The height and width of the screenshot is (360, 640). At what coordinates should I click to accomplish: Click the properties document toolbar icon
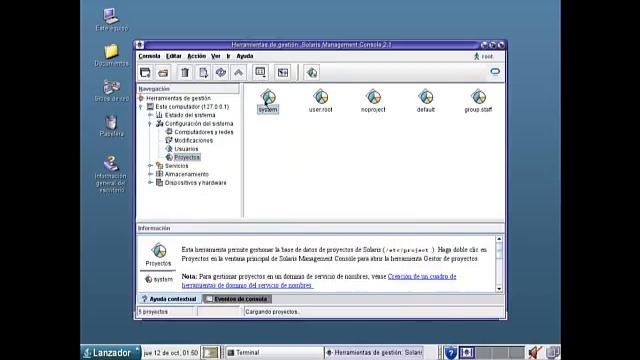tap(203, 73)
